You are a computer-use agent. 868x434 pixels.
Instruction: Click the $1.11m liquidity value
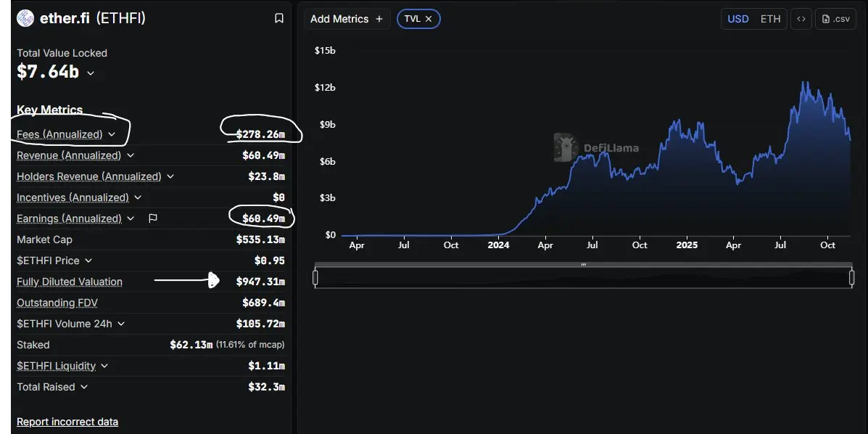click(x=266, y=366)
